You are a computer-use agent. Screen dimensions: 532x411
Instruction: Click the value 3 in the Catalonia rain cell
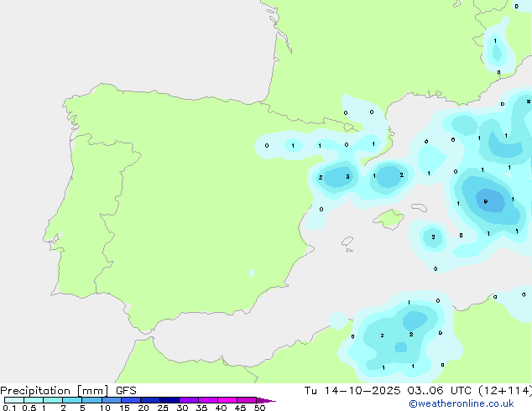coord(347,176)
